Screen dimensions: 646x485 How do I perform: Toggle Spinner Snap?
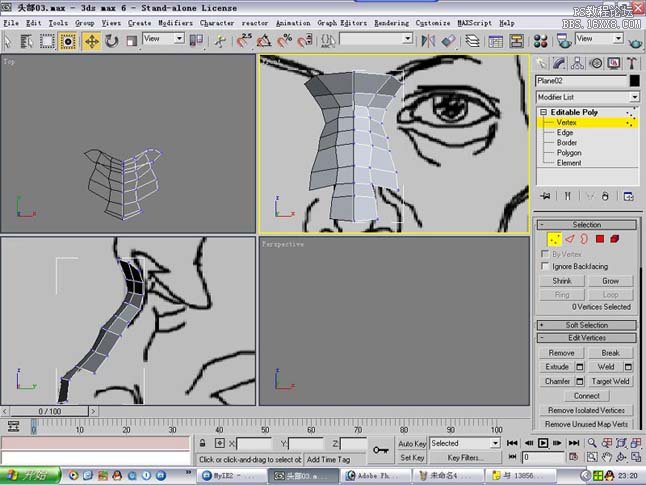[x=305, y=40]
